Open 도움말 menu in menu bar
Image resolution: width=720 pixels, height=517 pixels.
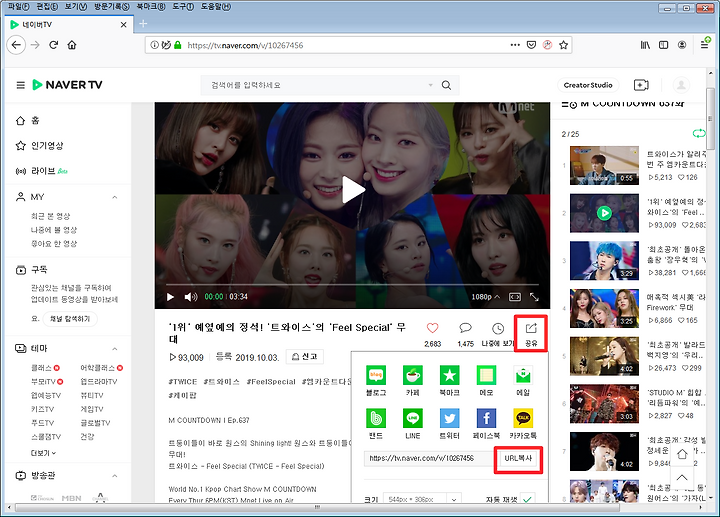pos(216,6)
